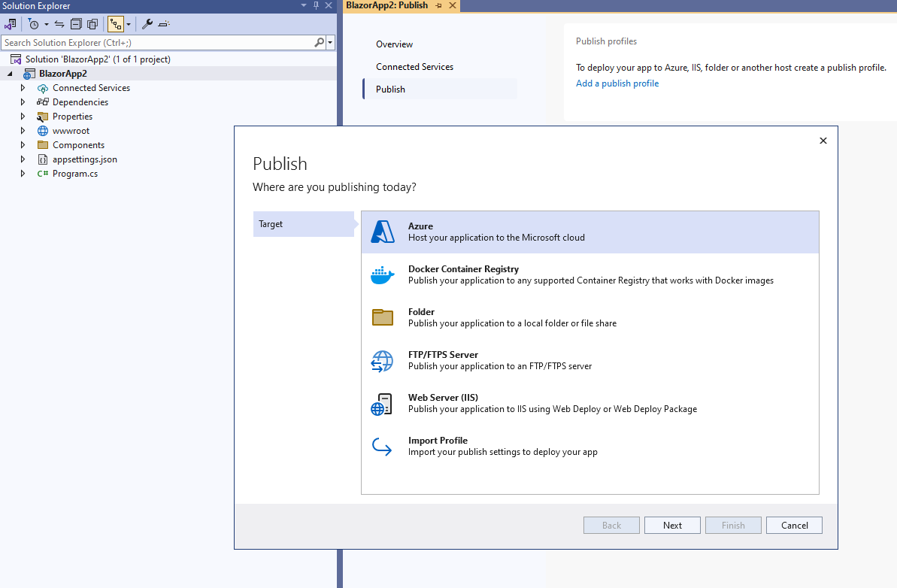Click the Show All Files icon
This screenshot has width=897, height=588.
pyautogui.click(x=92, y=24)
